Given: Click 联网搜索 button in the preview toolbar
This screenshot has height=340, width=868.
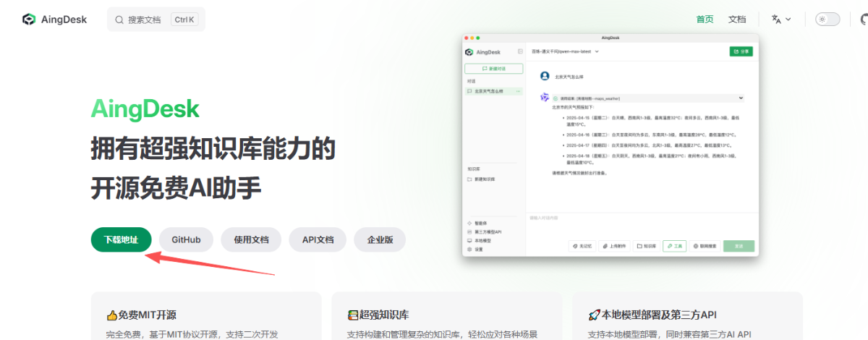Looking at the screenshot, I should [705, 246].
